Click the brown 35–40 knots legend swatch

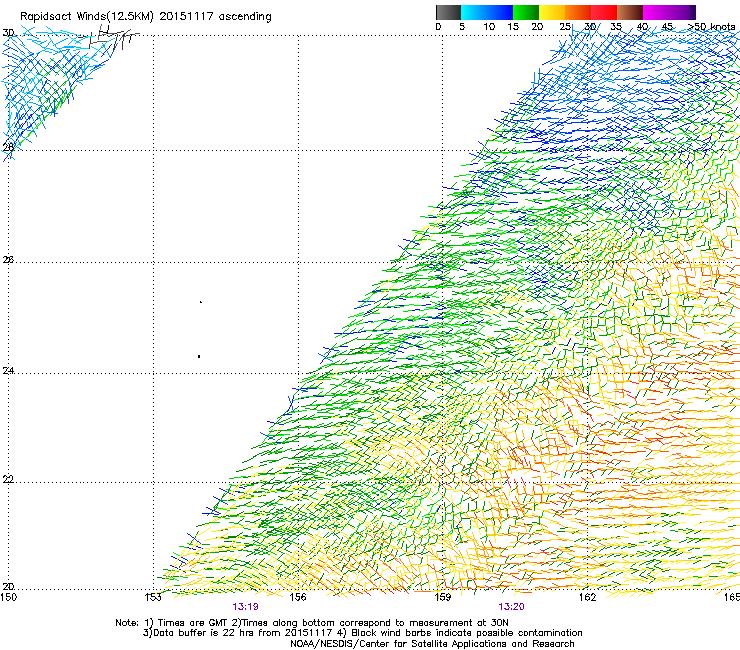(x=630, y=12)
